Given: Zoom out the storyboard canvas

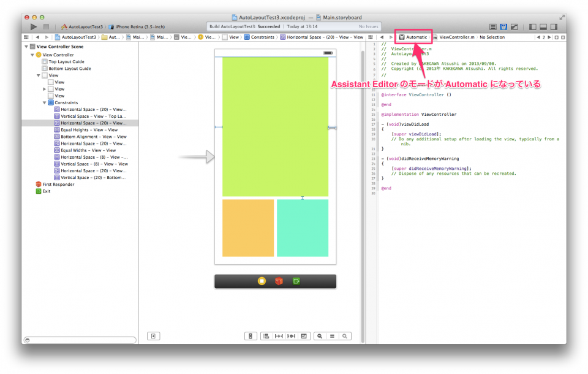Looking at the screenshot, I should click(319, 336).
